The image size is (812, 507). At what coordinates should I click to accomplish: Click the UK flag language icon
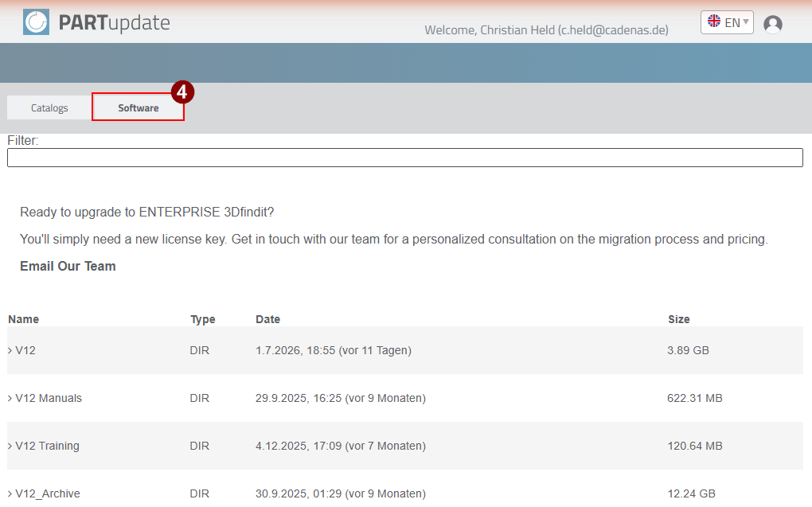click(x=714, y=21)
